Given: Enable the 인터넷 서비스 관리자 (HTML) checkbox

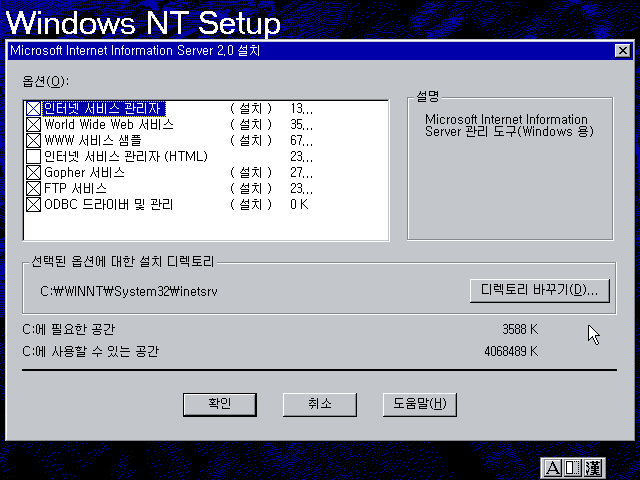Looking at the screenshot, I should [x=33, y=156].
